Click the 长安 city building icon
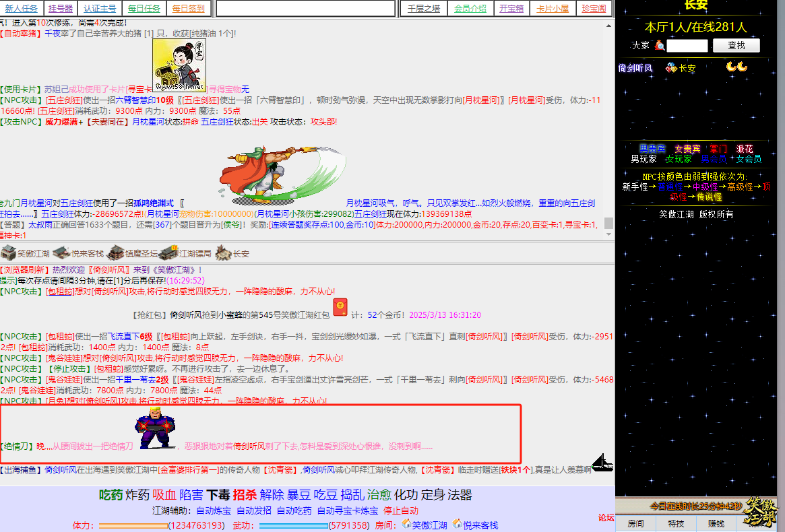 223,253
